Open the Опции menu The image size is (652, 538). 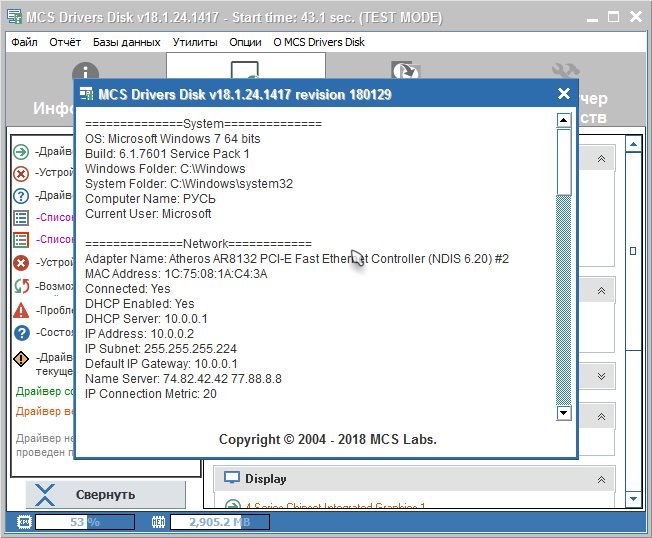click(x=245, y=42)
